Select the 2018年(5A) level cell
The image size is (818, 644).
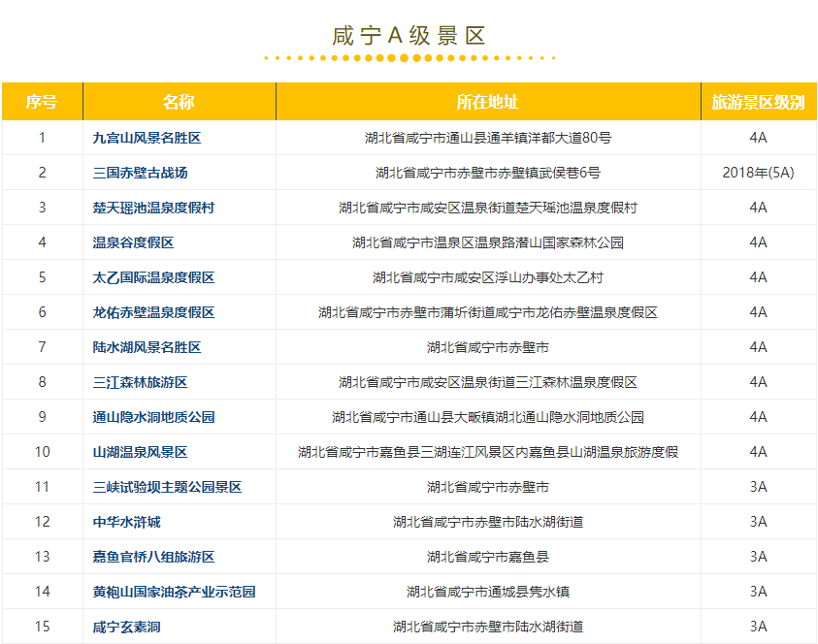(x=758, y=173)
